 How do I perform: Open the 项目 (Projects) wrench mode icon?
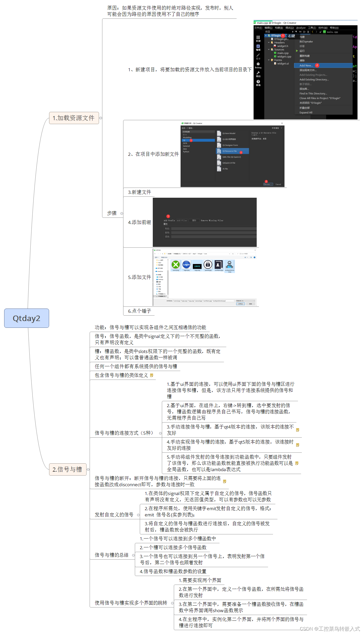click(x=258, y=74)
